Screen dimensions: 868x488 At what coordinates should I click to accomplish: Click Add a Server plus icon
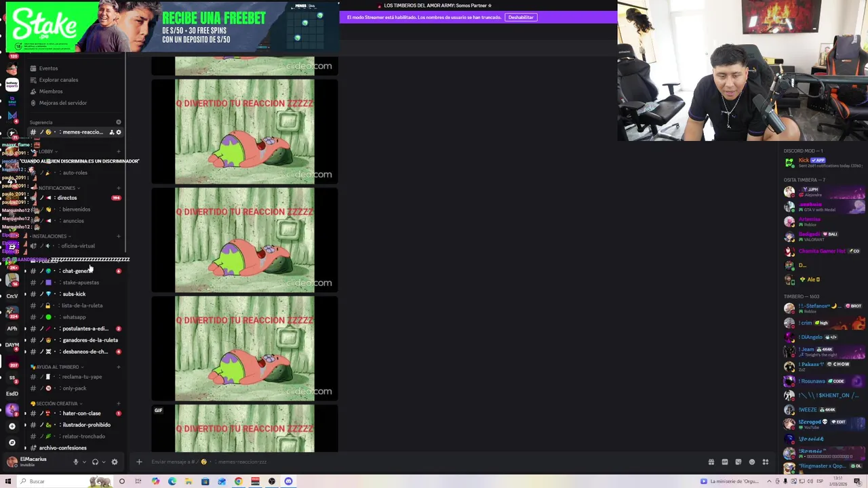[x=12, y=426]
